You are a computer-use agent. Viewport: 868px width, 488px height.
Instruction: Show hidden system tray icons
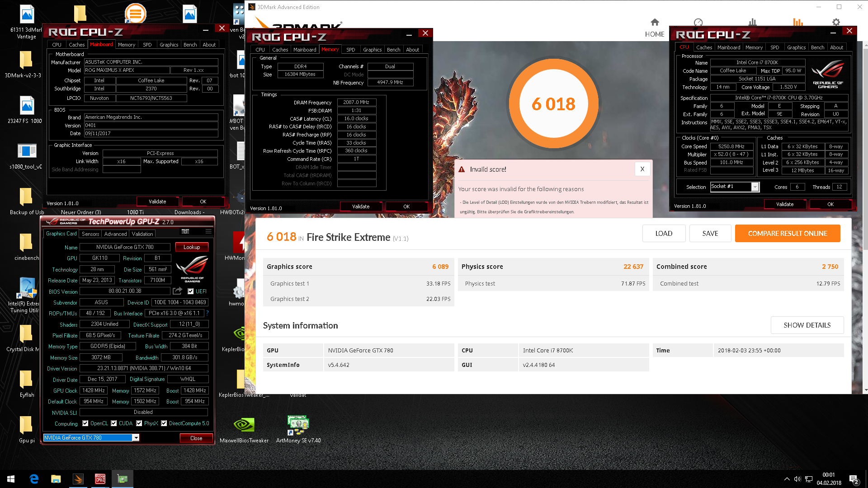click(x=787, y=479)
